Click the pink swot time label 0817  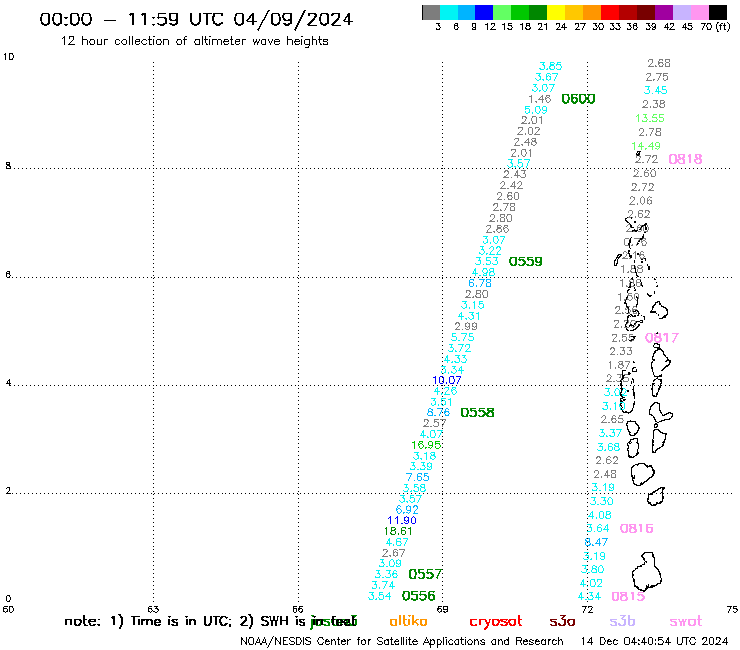click(x=662, y=338)
